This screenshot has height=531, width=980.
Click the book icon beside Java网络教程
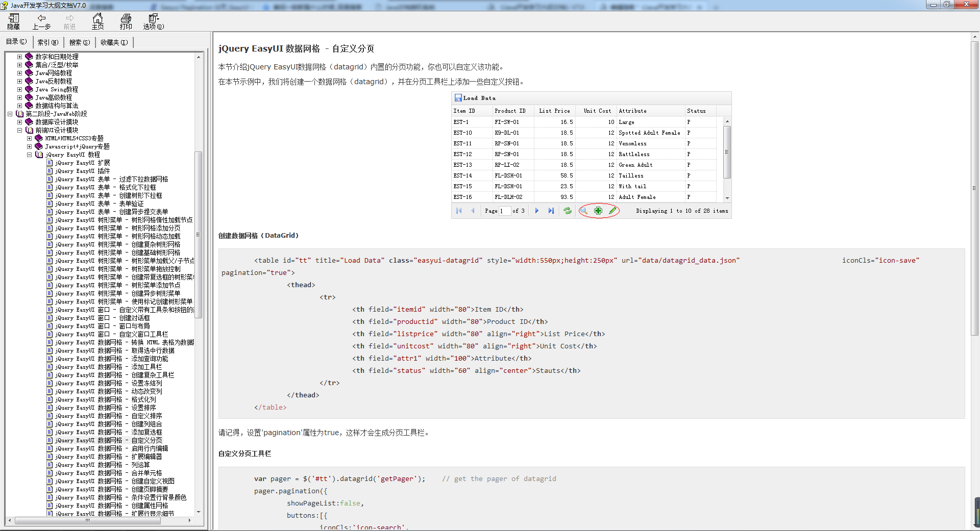(x=29, y=73)
